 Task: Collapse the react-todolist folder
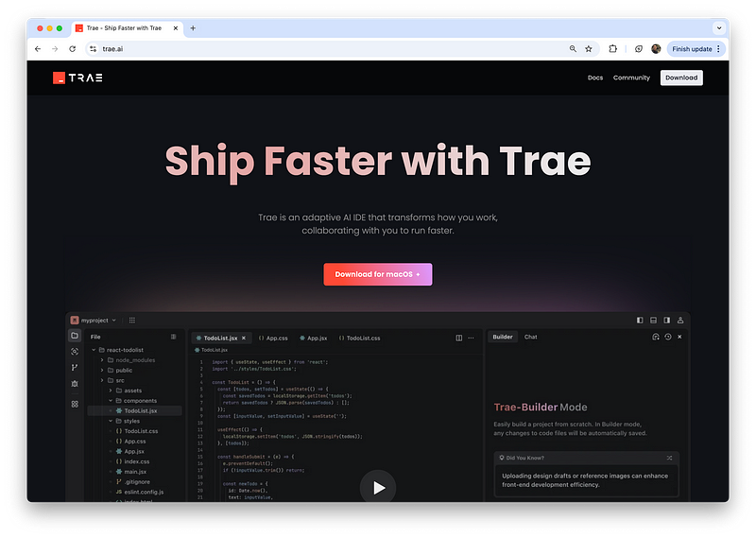pos(94,350)
